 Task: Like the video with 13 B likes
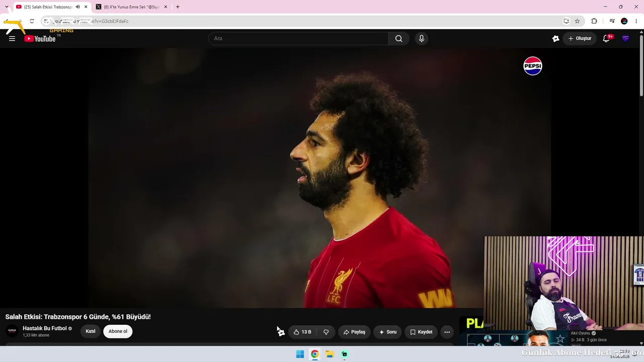point(302,332)
